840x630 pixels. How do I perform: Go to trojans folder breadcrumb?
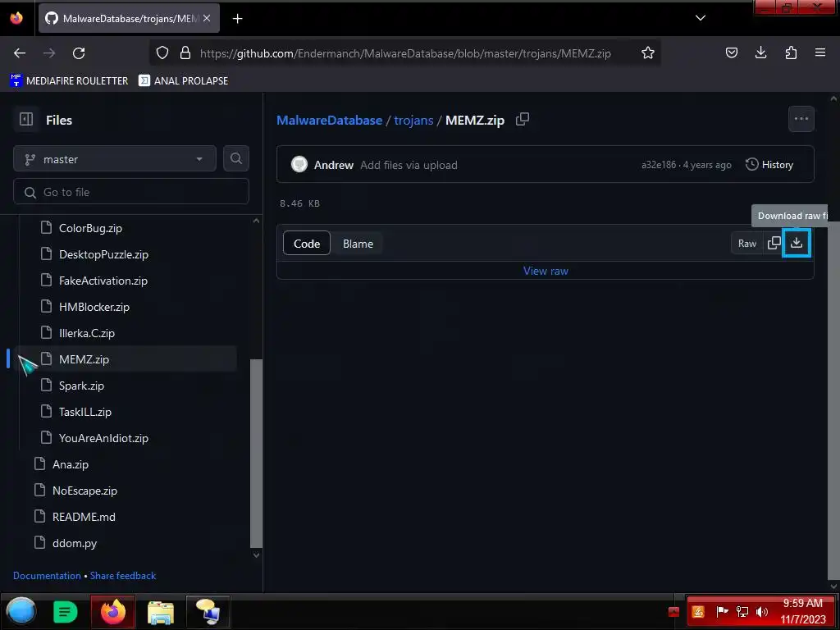tap(413, 120)
